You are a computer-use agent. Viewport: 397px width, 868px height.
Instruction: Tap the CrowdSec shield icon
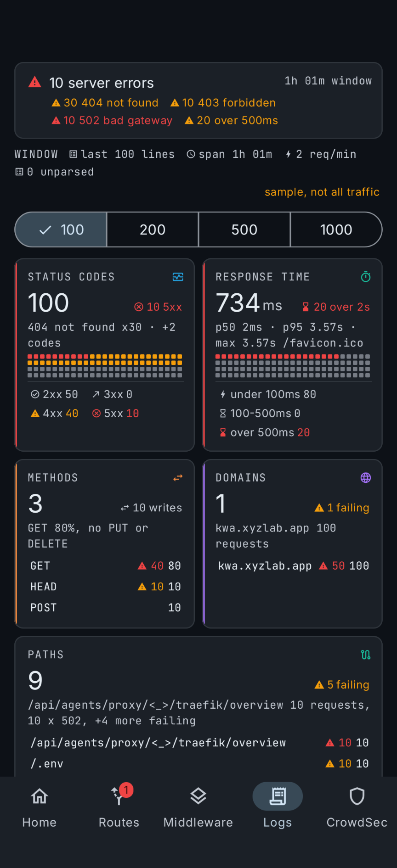coord(357,796)
